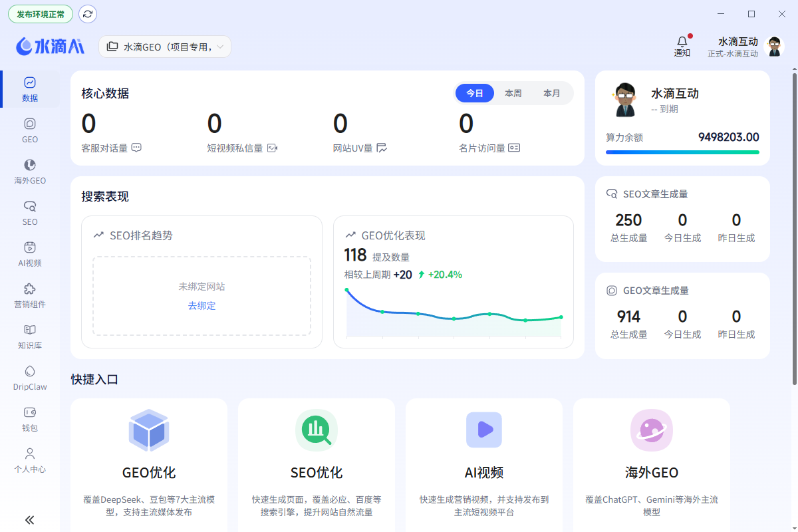Screen dimensions: 798x532
Task: Open the GEO sidebar item
Action: pos(30,130)
